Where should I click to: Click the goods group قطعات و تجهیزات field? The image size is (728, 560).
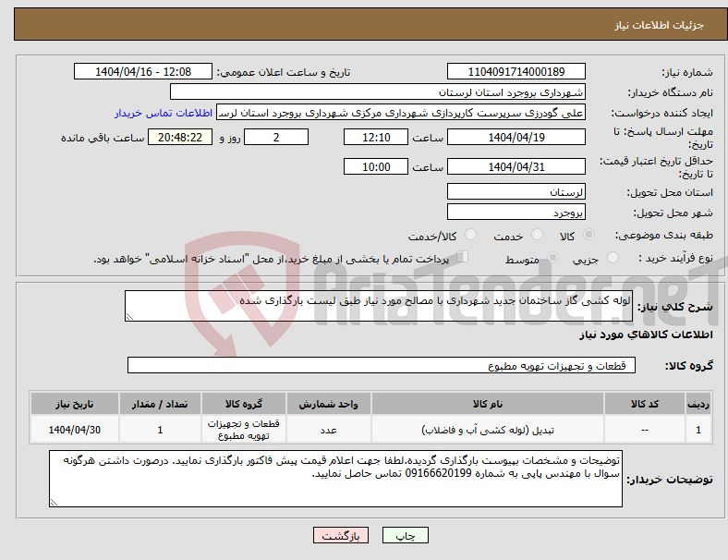click(382, 365)
